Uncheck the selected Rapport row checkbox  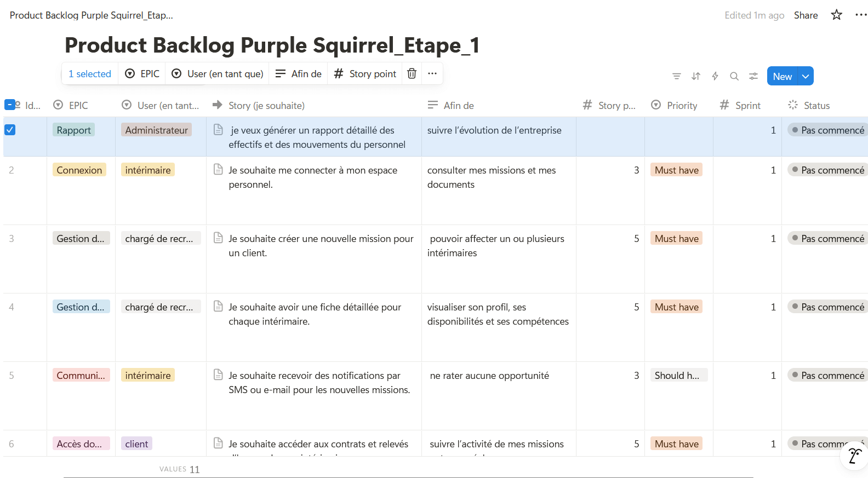pos(10,130)
